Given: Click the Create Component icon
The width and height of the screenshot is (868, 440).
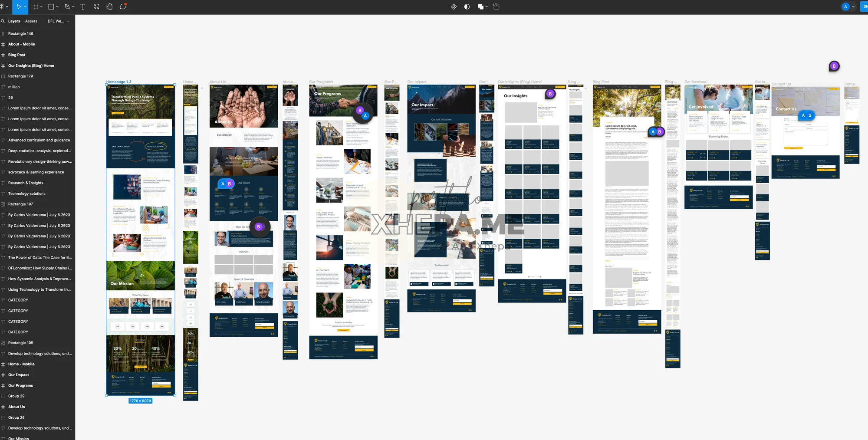Looking at the screenshot, I should pyautogui.click(x=454, y=7).
